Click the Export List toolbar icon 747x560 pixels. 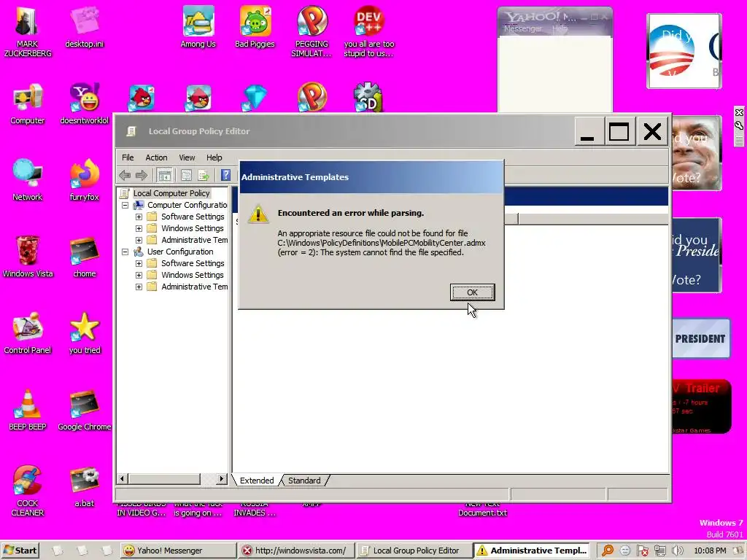coord(204,175)
